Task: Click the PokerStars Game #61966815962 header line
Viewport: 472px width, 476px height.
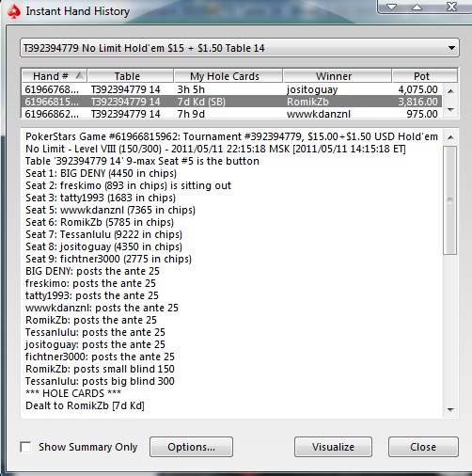Action: 231,136
